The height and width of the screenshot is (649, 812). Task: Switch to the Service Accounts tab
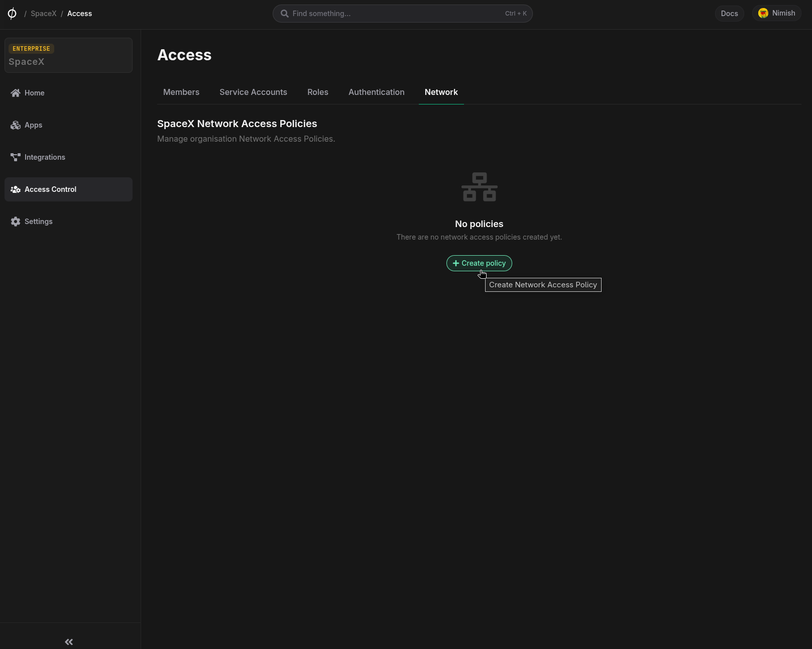point(253,92)
